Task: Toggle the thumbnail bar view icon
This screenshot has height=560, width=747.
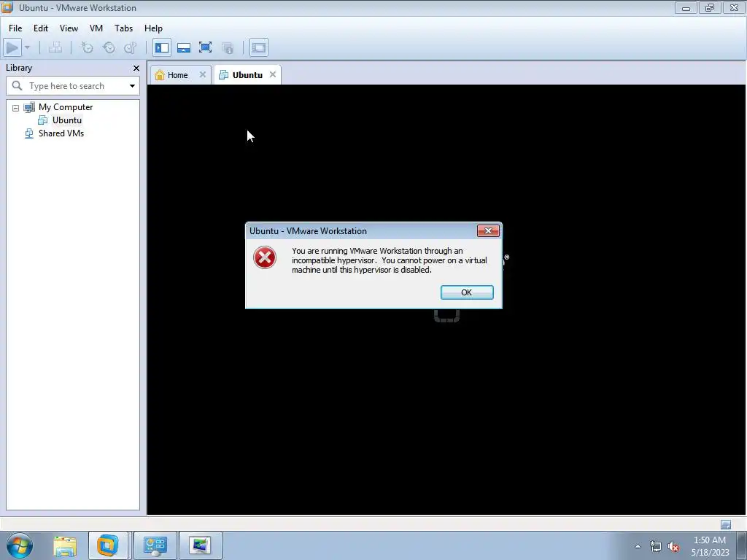Action: (x=183, y=47)
